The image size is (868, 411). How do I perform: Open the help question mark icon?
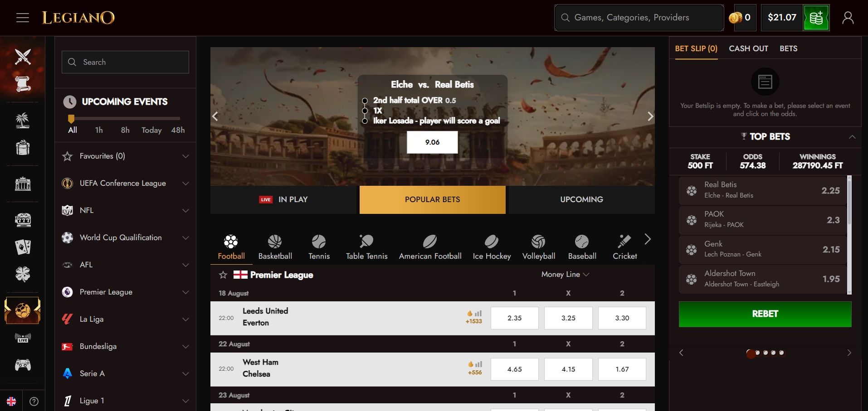tap(34, 401)
